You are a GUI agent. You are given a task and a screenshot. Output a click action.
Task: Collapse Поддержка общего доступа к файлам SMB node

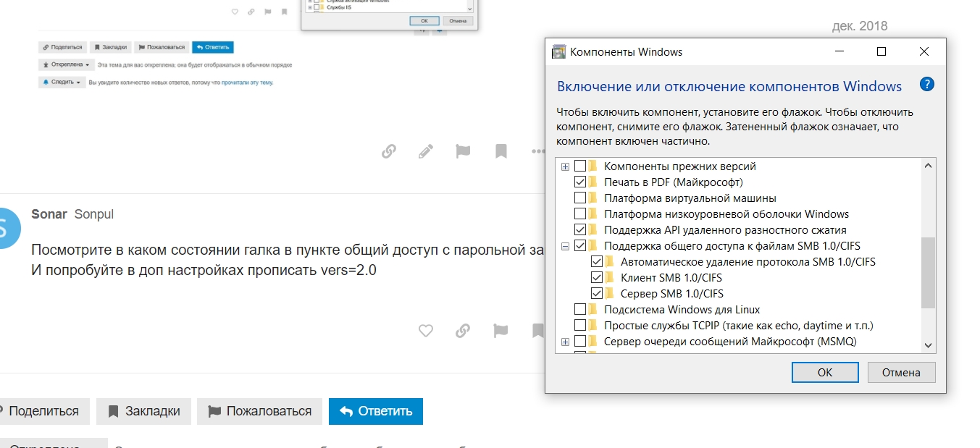tap(566, 247)
